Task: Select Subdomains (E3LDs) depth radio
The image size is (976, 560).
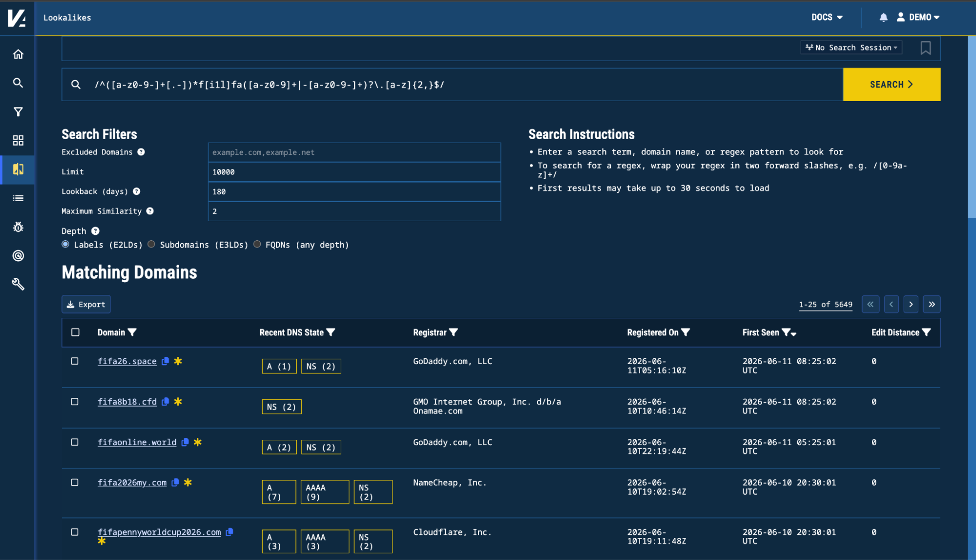Action: point(151,244)
